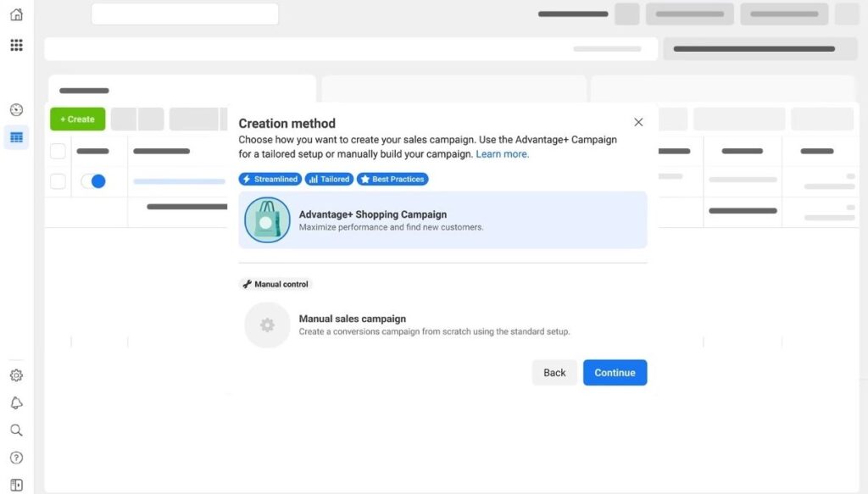Viewport: 868px width, 494px height.
Task: View notifications with the bell icon
Action: pyautogui.click(x=17, y=402)
